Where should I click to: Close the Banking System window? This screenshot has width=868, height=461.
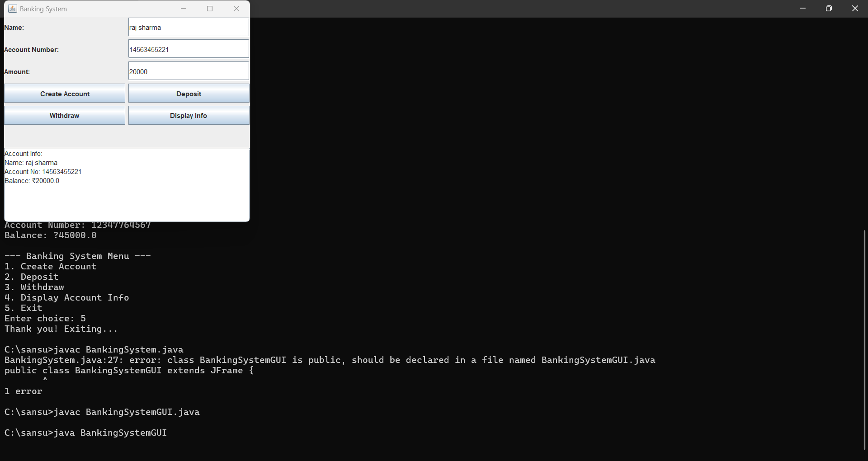236,8
